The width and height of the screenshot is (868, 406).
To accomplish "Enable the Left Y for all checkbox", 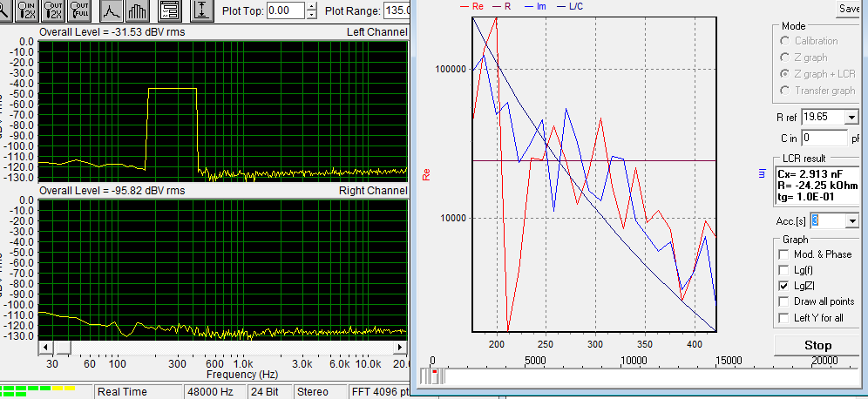I will point(783,318).
